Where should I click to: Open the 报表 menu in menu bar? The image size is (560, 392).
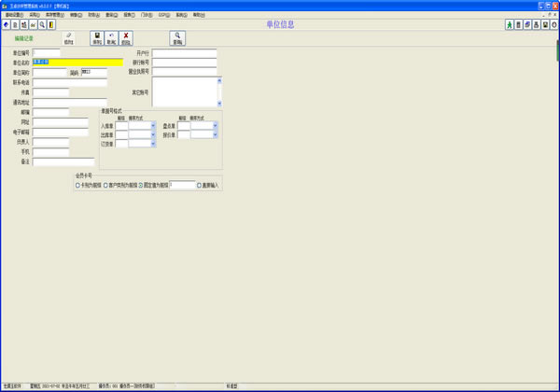[130, 15]
